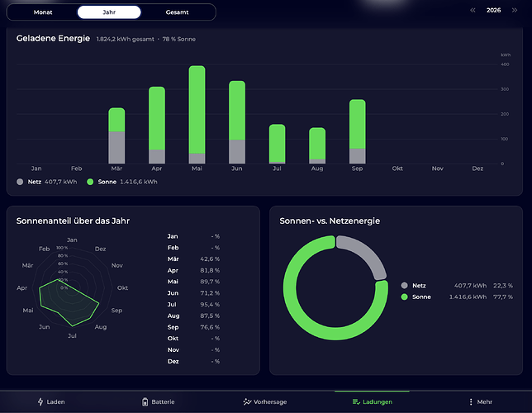Open the Laden tab lightning icon
Image resolution: width=532 pixels, height=413 pixels.
[x=40, y=401]
